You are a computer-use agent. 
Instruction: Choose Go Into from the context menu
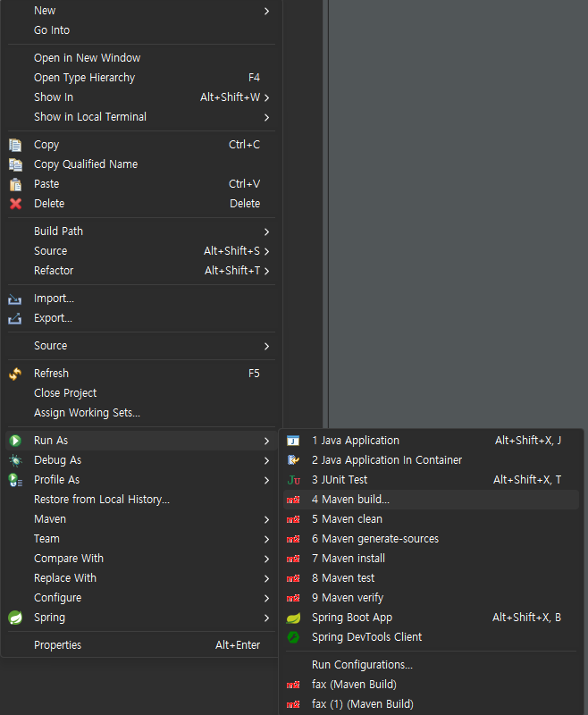[x=141, y=30]
